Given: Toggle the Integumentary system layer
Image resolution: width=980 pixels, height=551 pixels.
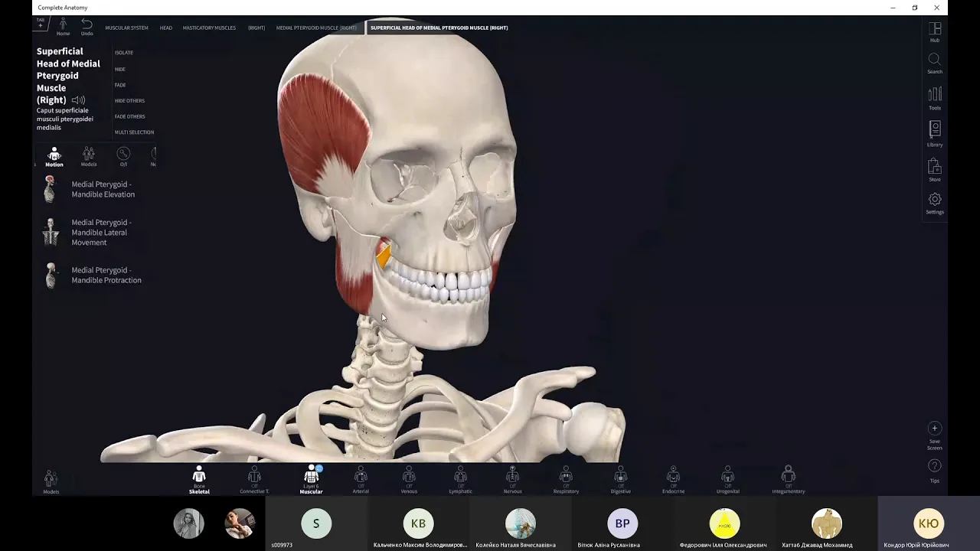Looking at the screenshot, I should pyautogui.click(x=789, y=480).
